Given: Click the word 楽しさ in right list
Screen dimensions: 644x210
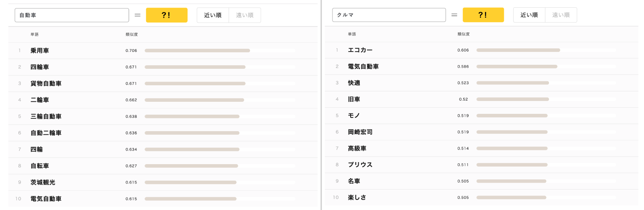Looking at the screenshot, I should [x=357, y=198].
